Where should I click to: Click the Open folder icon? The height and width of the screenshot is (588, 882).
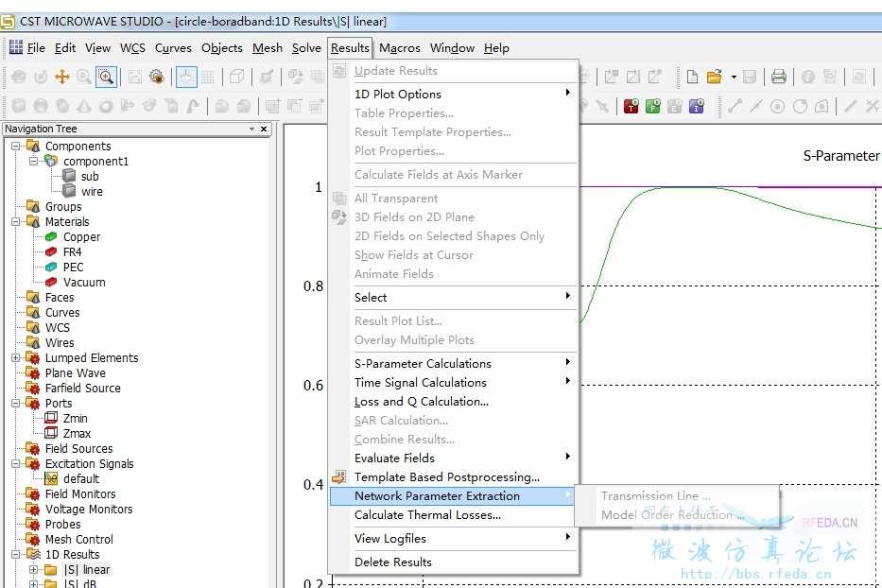point(715,77)
